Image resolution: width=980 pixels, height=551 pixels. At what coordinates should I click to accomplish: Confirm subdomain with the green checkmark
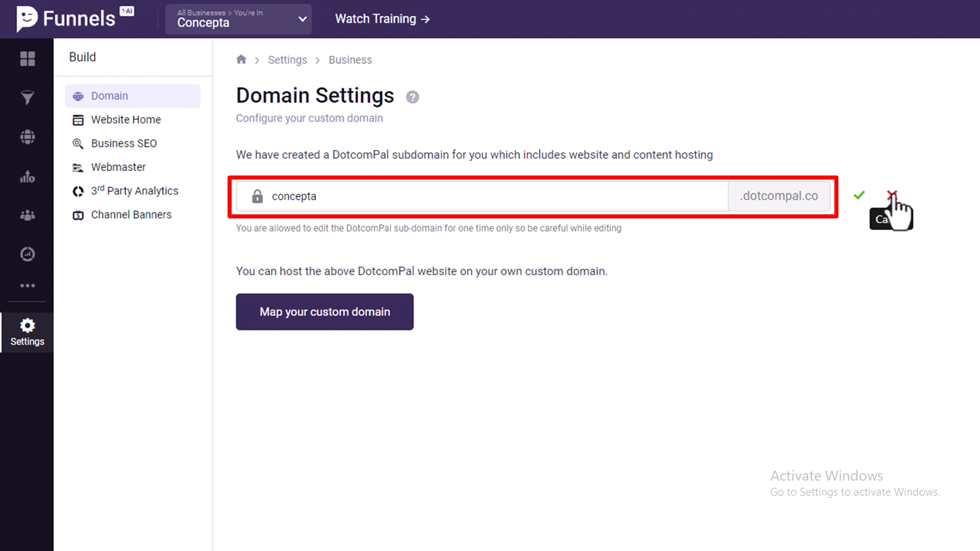[x=859, y=195]
